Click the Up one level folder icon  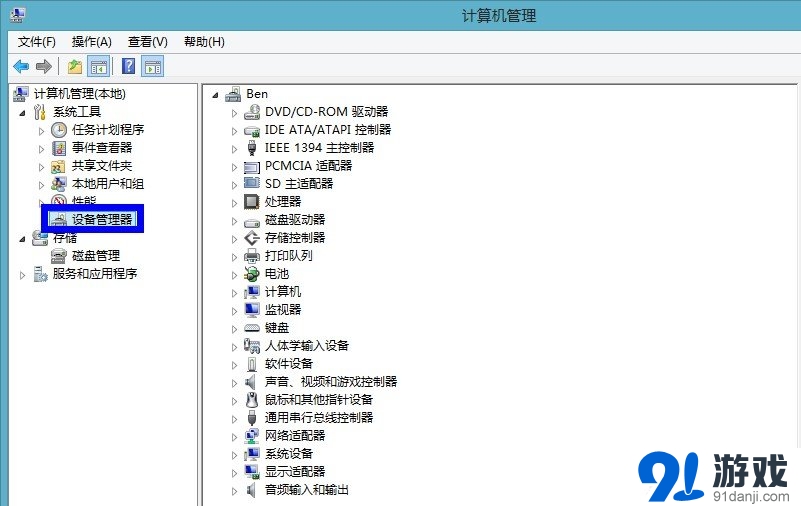point(75,66)
